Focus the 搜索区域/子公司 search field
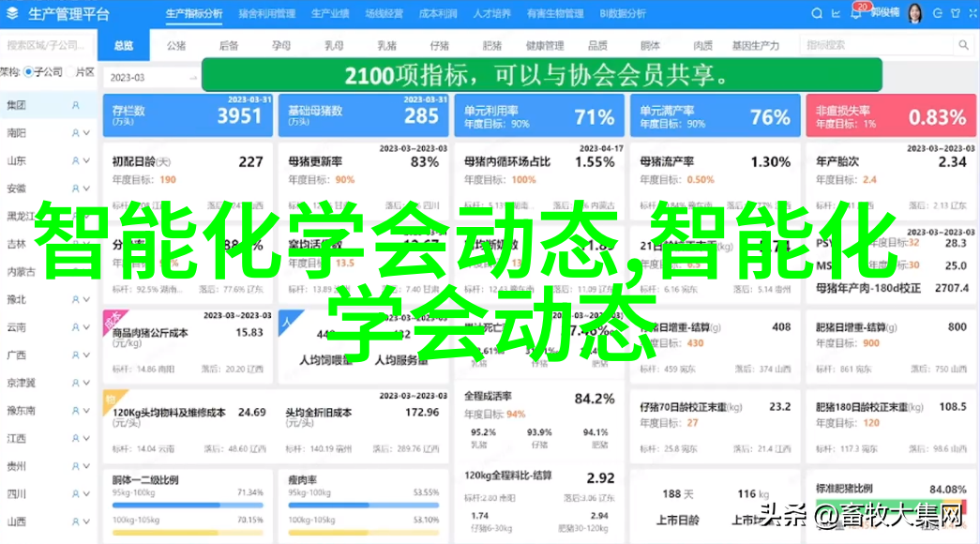 click(48, 45)
